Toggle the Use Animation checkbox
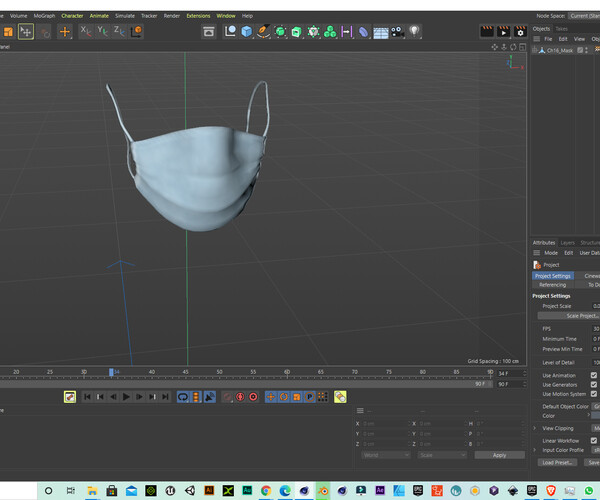This screenshot has height=500, width=600. [594, 375]
